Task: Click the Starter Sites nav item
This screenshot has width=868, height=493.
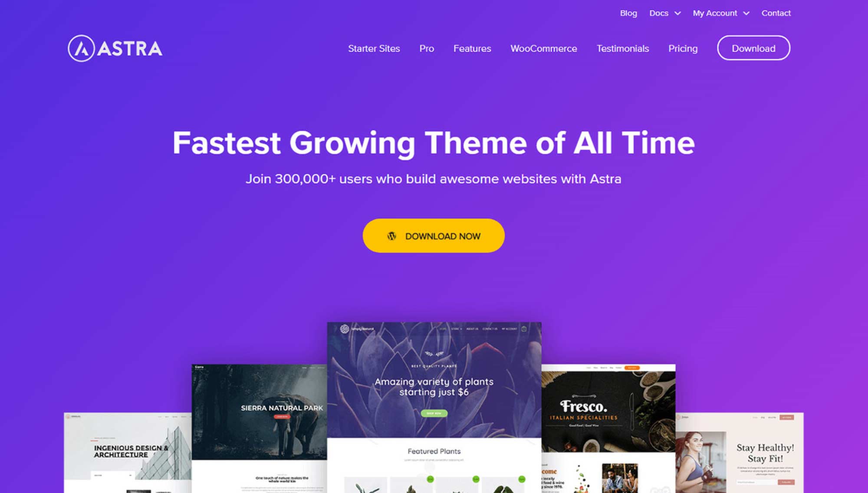Action: click(374, 48)
